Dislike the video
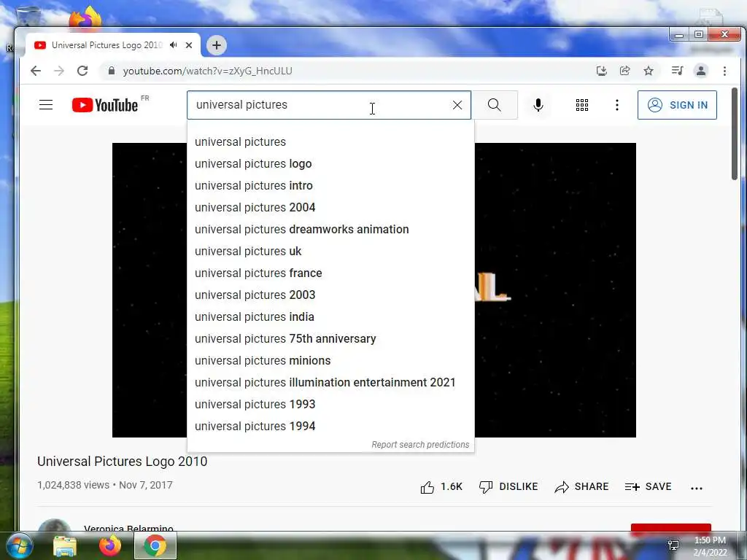 (508, 486)
